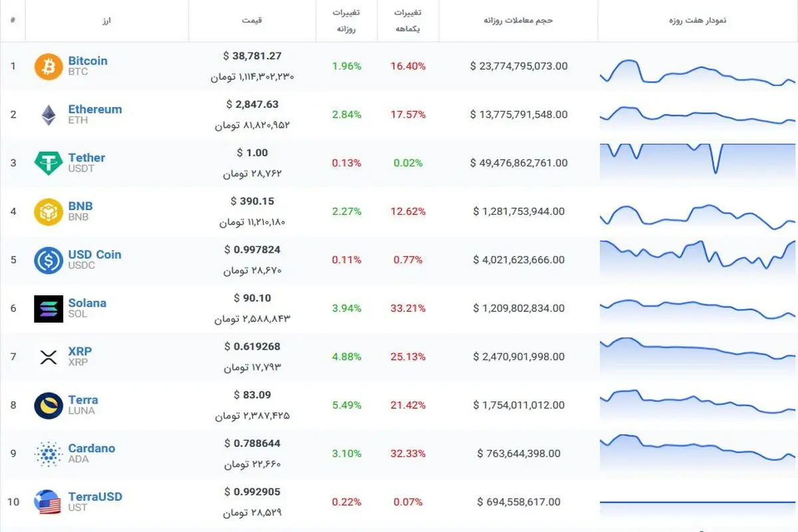Viewport: 798px width, 532px height.
Task: Open the Ethereum name link
Action: (95, 109)
